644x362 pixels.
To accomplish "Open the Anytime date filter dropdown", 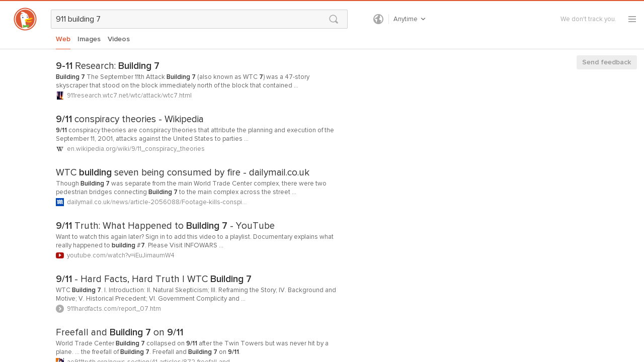I will pos(410,19).
